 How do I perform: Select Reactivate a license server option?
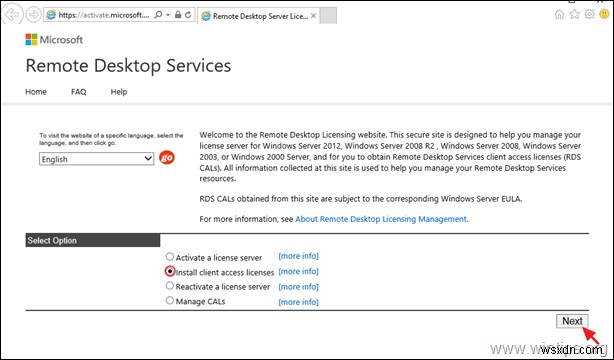tap(170, 286)
